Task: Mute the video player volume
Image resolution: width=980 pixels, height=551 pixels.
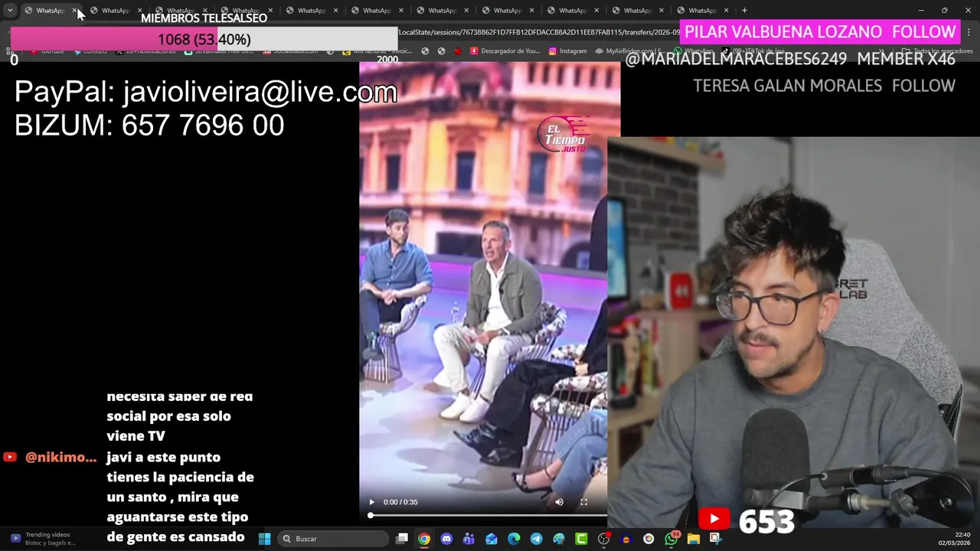Action: click(x=559, y=502)
